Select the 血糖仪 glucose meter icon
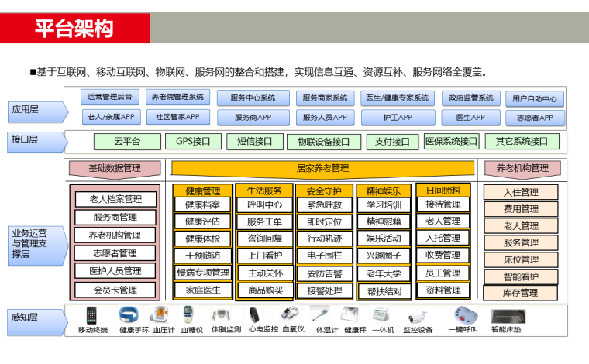Image resolution: width=589 pixels, height=364 pixels. click(x=188, y=316)
